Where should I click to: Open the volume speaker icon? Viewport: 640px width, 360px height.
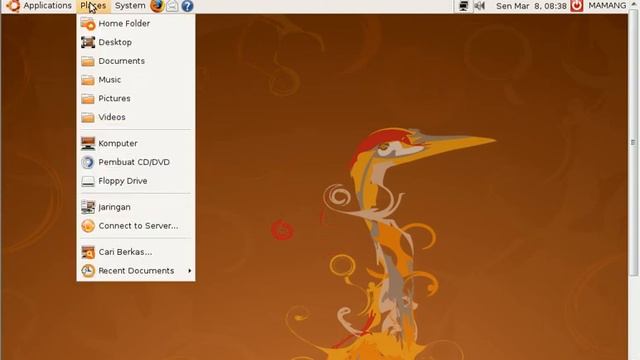tap(480, 6)
